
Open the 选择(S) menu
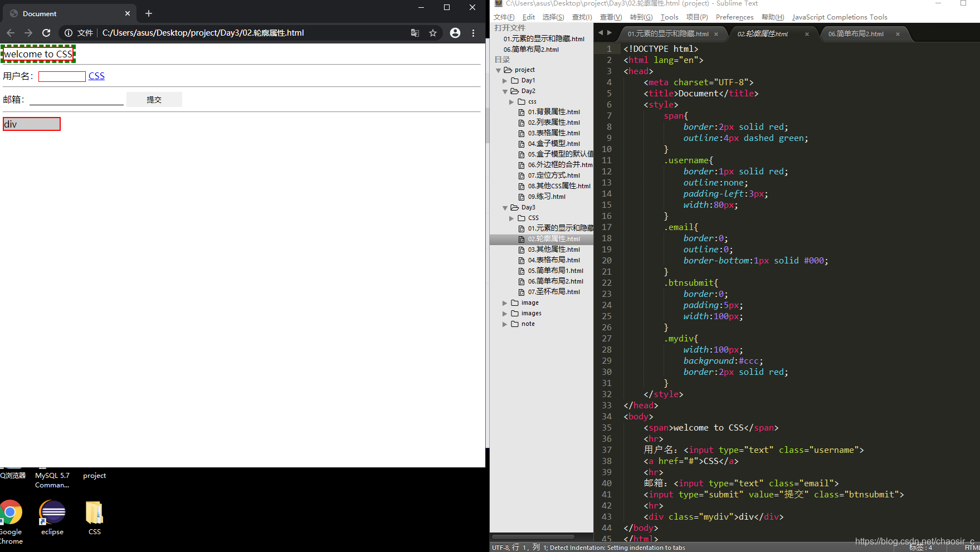(553, 17)
